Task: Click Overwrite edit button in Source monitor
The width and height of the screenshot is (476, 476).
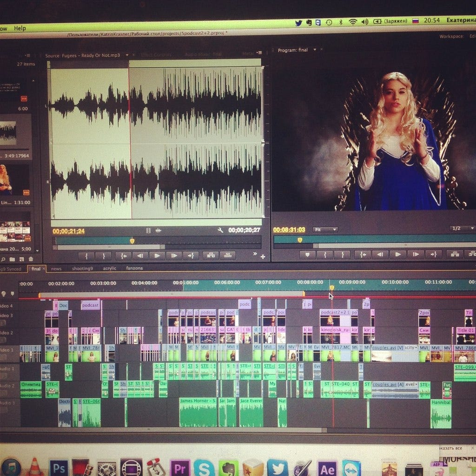Action: coord(228,255)
